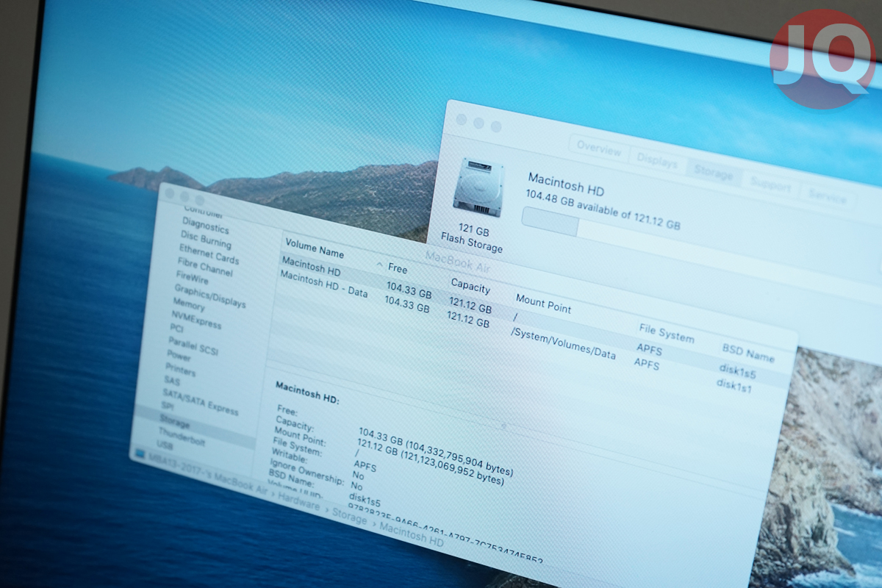Click the disk1s1 BSD name cell
Screen dimensions: 882x588
(734, 385)
